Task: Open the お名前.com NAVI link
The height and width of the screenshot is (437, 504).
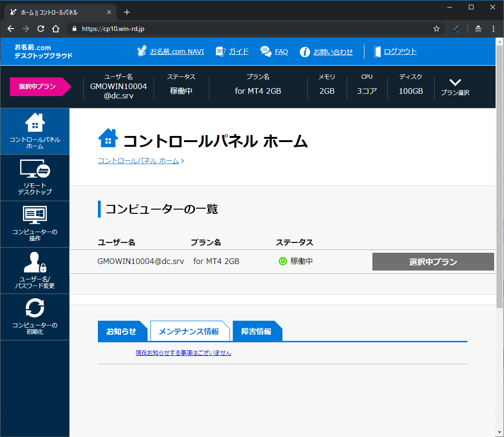Action: click(x=177, y=52)
